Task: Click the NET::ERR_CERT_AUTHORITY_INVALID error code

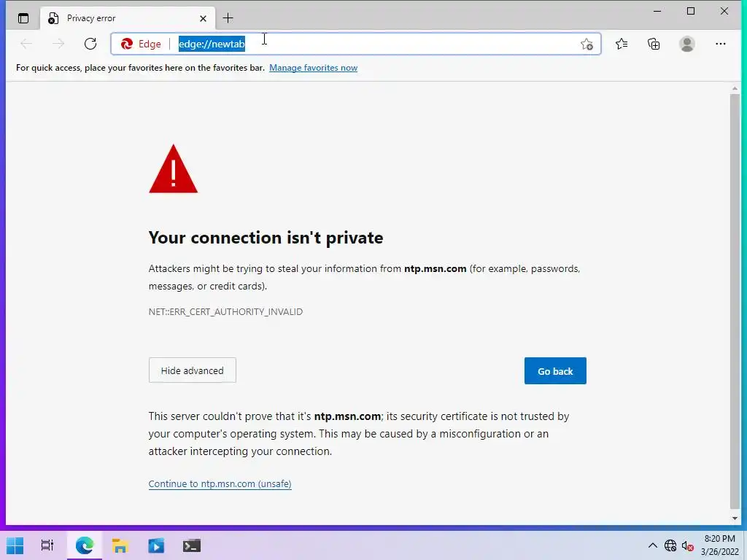Action: [225, 312]
